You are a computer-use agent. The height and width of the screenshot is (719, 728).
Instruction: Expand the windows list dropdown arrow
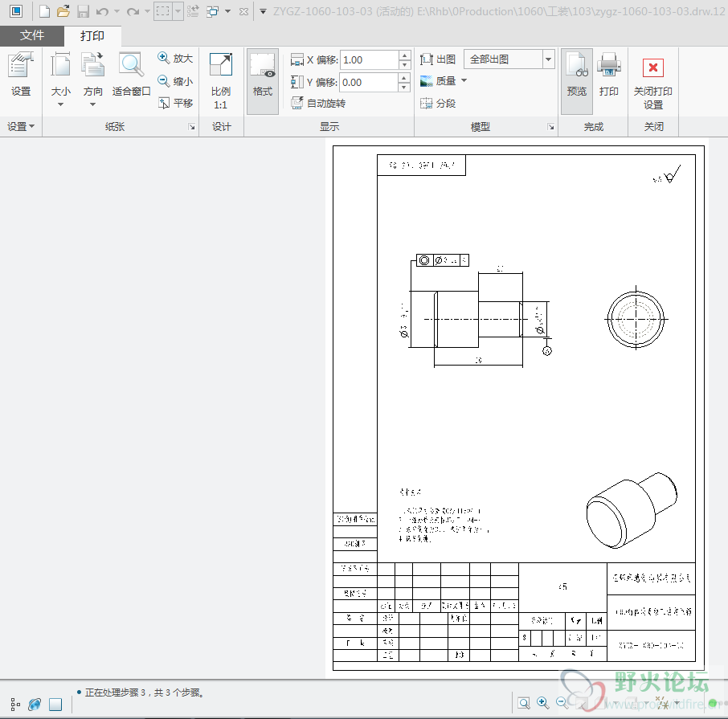[x=228, y=11]
